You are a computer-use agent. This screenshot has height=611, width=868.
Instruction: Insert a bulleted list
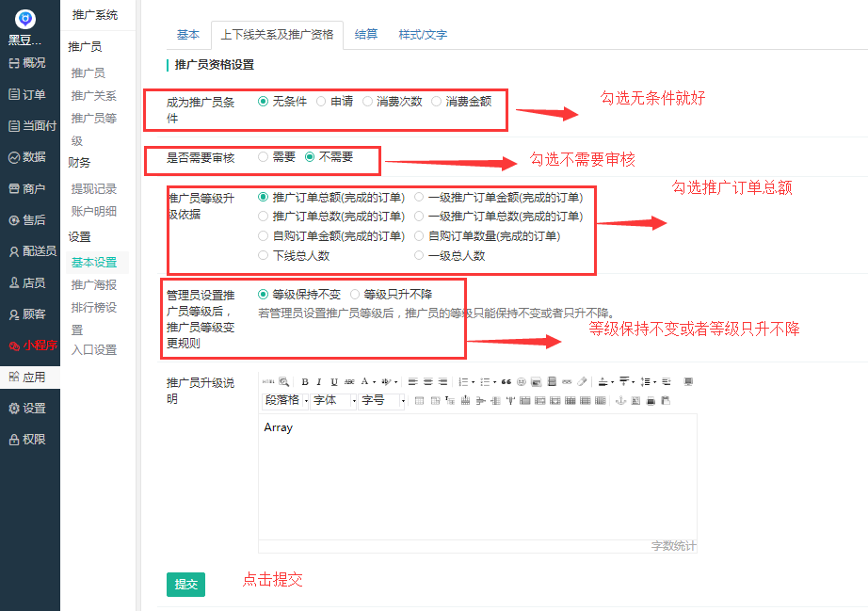485,382
